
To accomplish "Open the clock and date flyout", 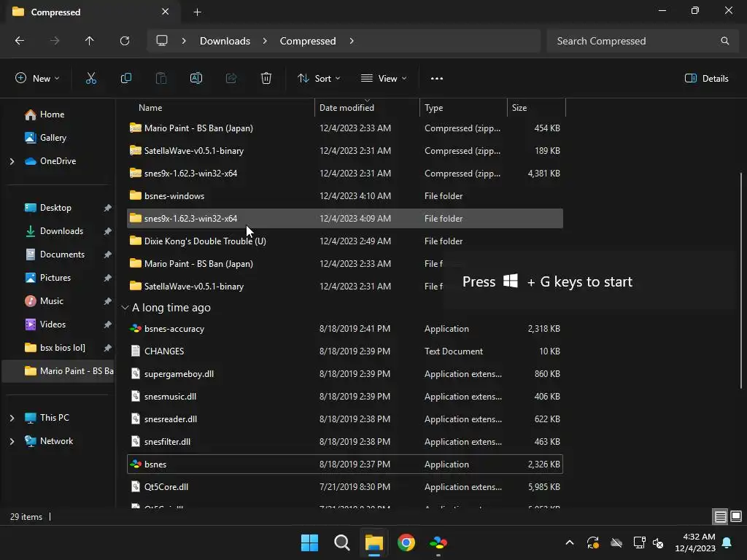I will click(x=695, y=542).
